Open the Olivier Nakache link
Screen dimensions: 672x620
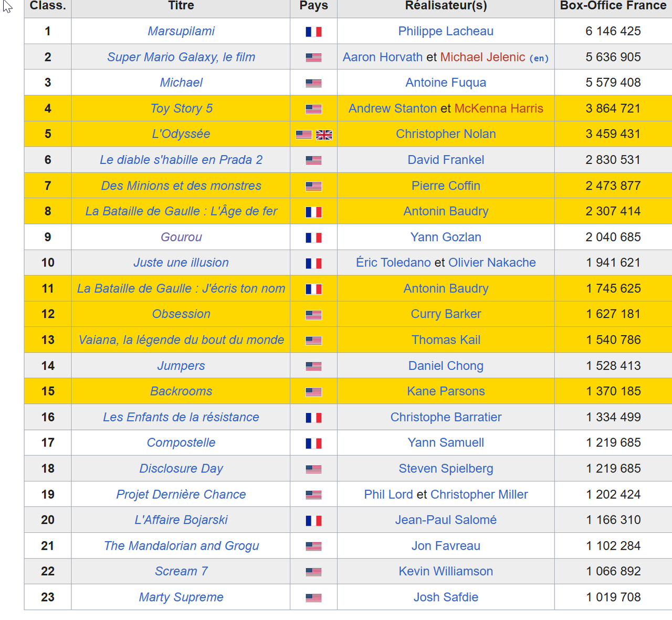coord(492,263)
